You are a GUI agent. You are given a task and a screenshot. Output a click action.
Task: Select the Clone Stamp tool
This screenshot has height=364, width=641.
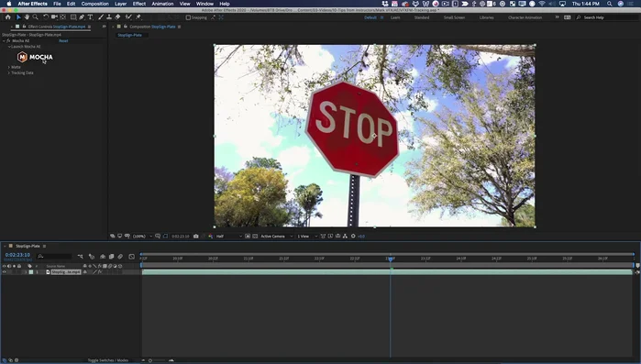pos(109,17)
